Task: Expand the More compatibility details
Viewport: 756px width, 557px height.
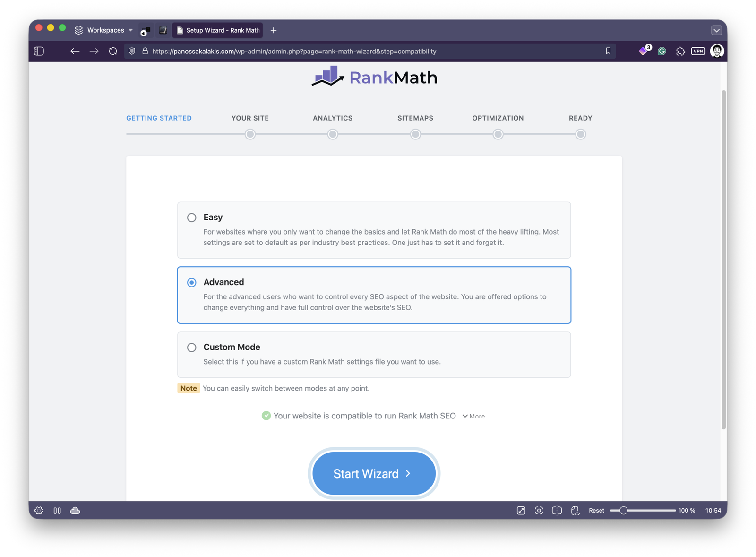Action: tap(473, 416)
